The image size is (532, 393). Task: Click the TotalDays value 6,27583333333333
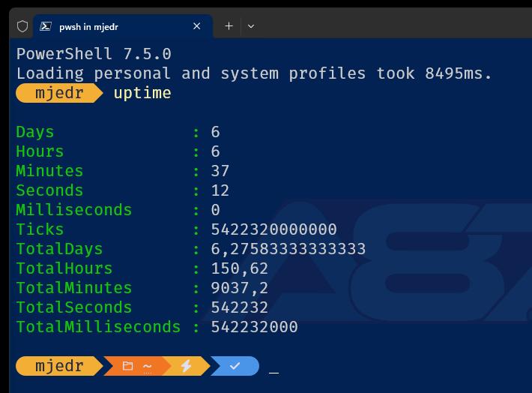pyautogui.click(x=288, y=249)
